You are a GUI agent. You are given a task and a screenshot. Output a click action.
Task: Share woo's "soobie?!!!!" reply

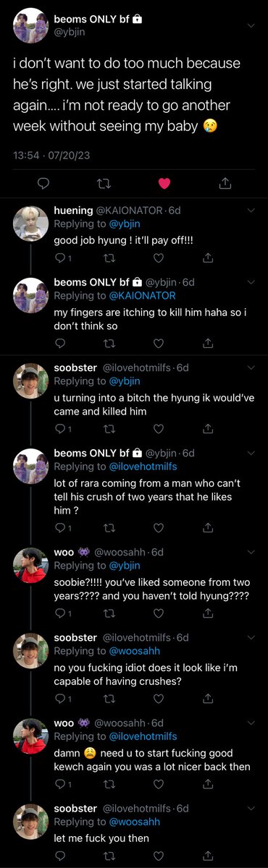click(x=208, y=613)
